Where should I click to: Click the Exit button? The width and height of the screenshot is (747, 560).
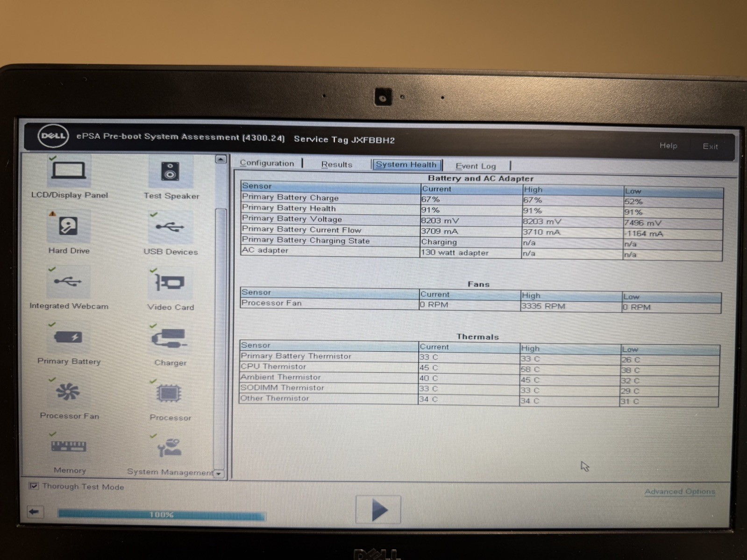pos(710,146)
